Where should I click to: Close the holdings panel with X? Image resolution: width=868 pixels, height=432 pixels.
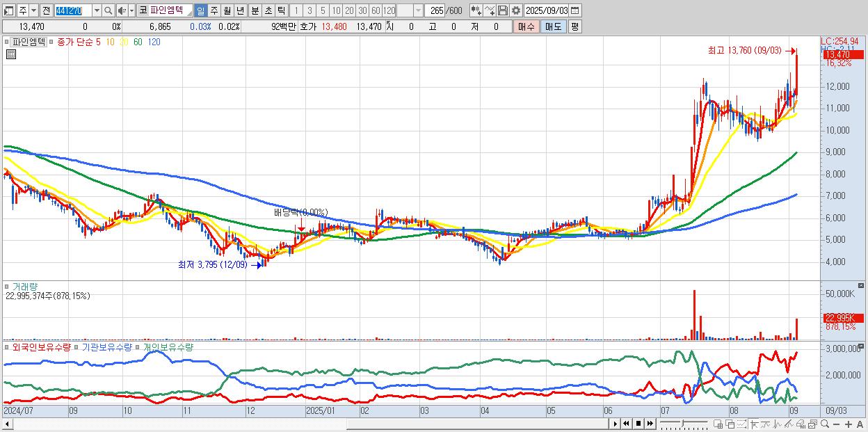861,346
